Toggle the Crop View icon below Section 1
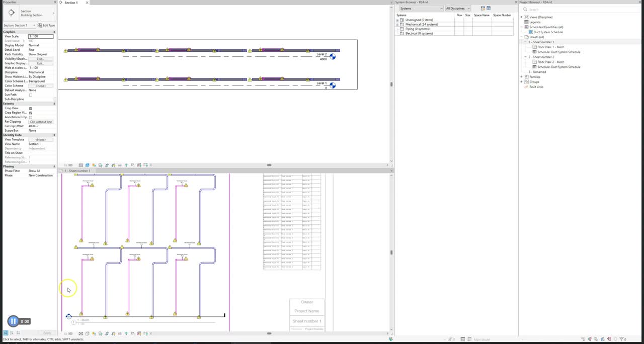 click(107, 165)
